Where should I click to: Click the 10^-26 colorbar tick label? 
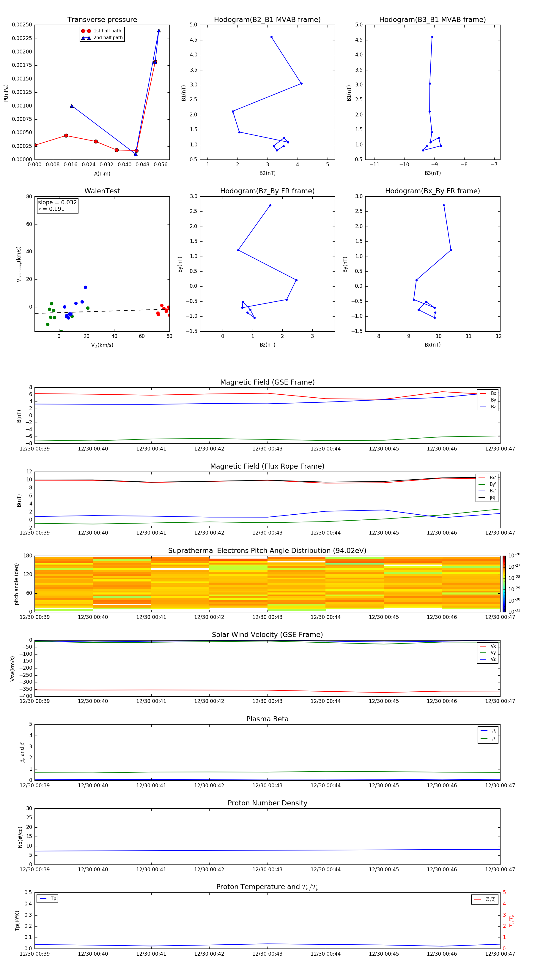tap(514, 555)
